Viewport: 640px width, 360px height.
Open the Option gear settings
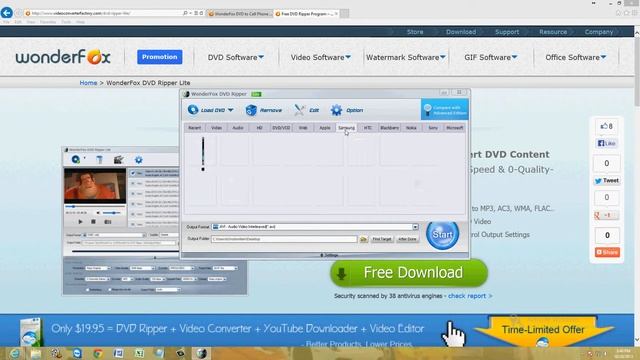click(x=347, y=110)
